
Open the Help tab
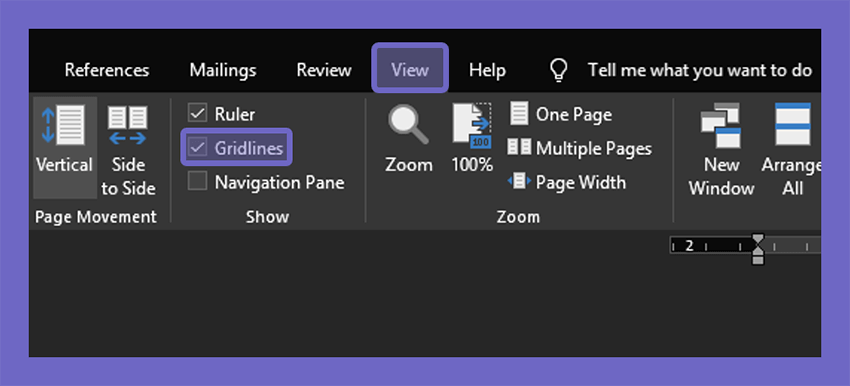pos(487,70)
